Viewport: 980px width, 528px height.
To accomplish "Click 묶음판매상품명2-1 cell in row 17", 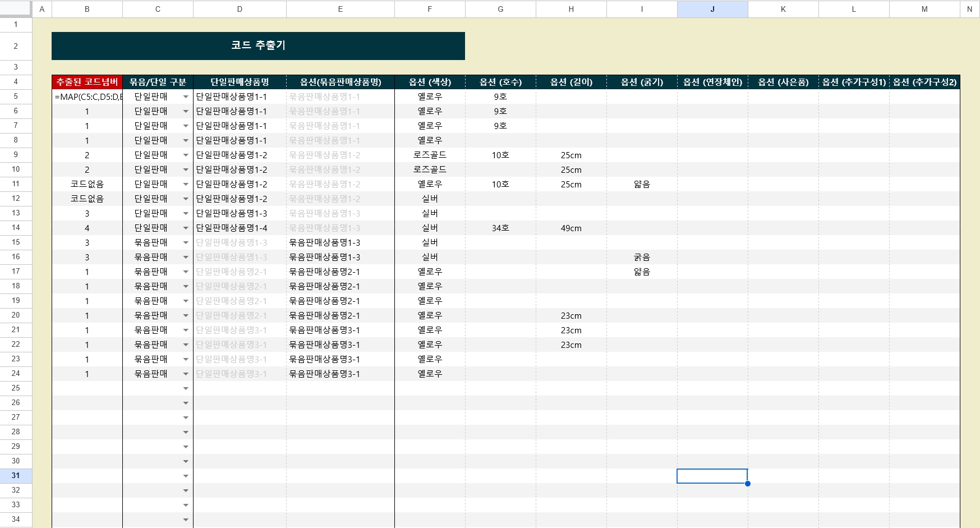I will pos(341,272).
